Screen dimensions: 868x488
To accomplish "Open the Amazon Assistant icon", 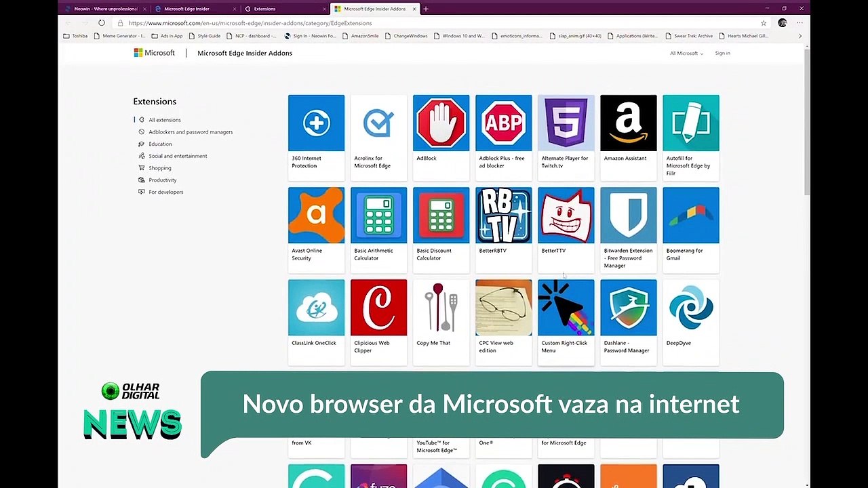I will [628, 123].
